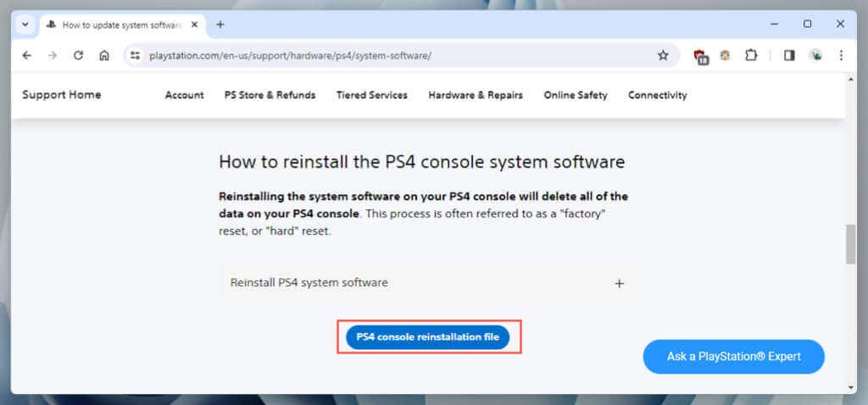
Task: Click the browser back arrow
Action: pos(27,55)
